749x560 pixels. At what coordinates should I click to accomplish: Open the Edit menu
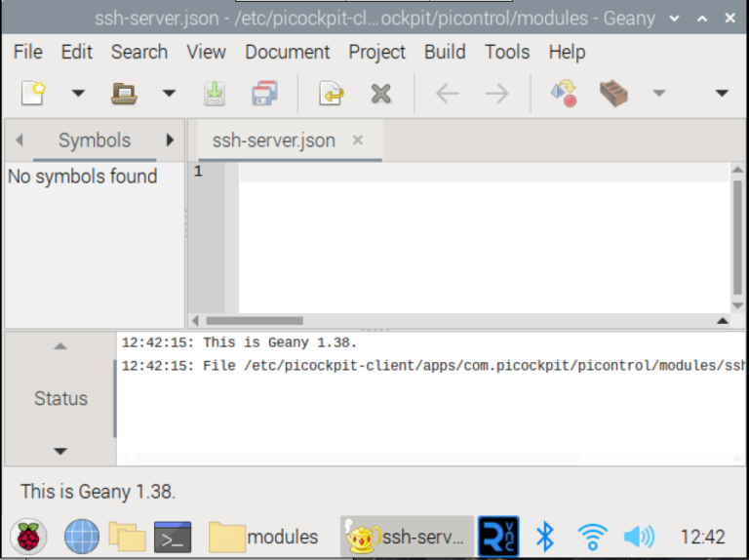pyautogui.click(x=76, y=52)
